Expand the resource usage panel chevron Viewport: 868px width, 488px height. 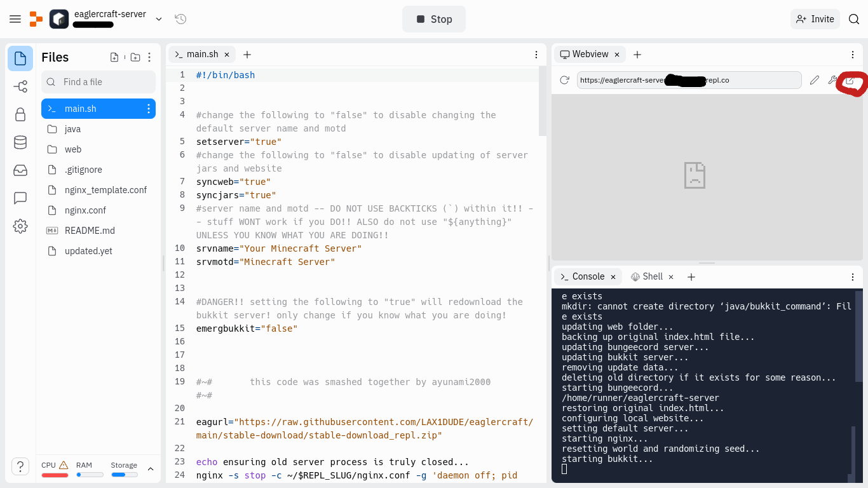point(151,469)
